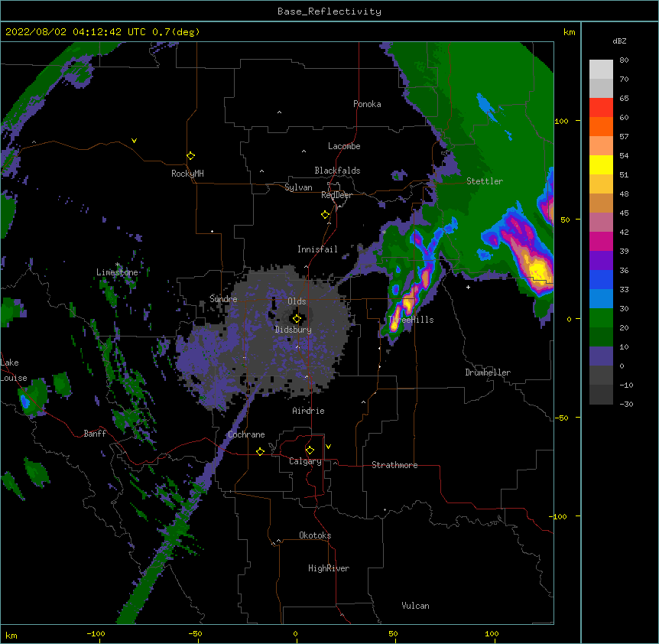Click the Ponoka town label

tap(367, 104)
